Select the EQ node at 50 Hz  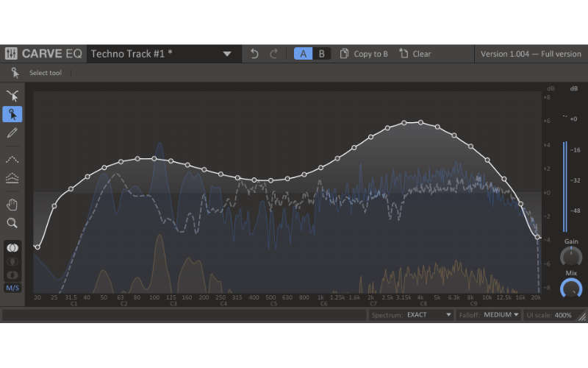[x=104, y=167]
